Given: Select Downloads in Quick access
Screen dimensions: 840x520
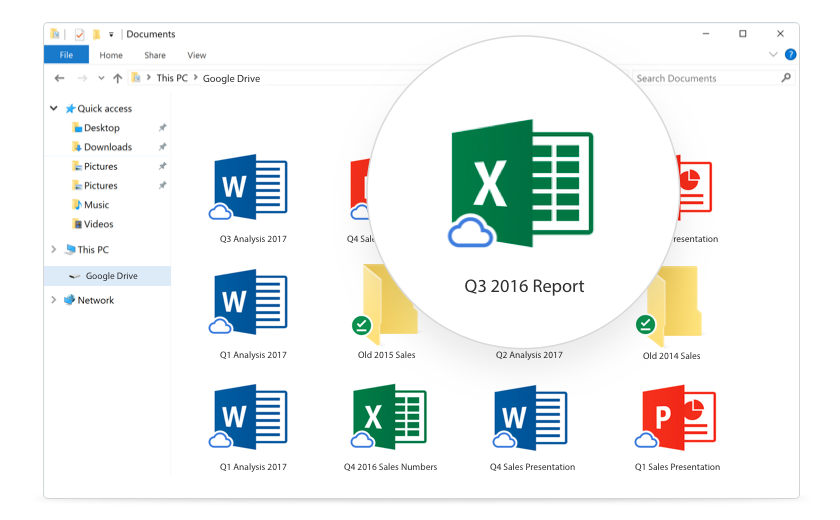Looking at the screenshot, I should [108, 147].
